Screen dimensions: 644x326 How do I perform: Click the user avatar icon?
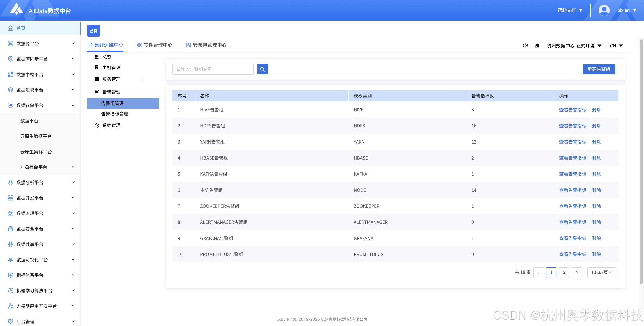tap(604, 10)
